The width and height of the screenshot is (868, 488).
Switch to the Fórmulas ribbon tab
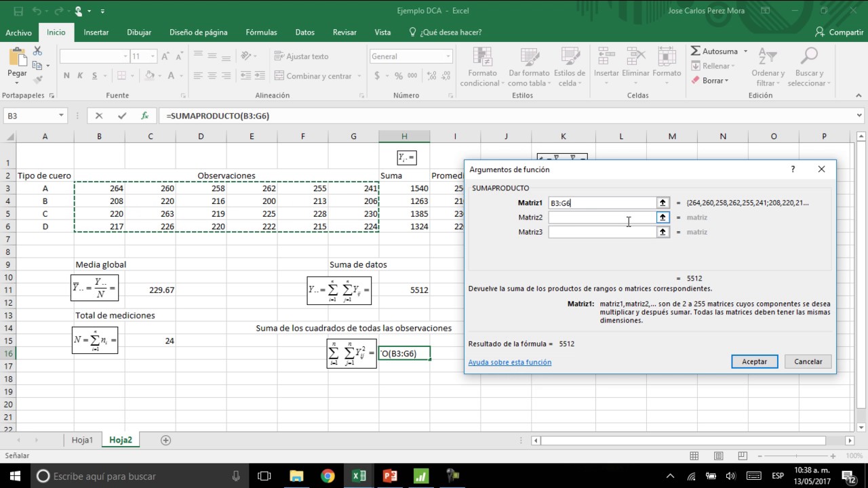point(261,32)
